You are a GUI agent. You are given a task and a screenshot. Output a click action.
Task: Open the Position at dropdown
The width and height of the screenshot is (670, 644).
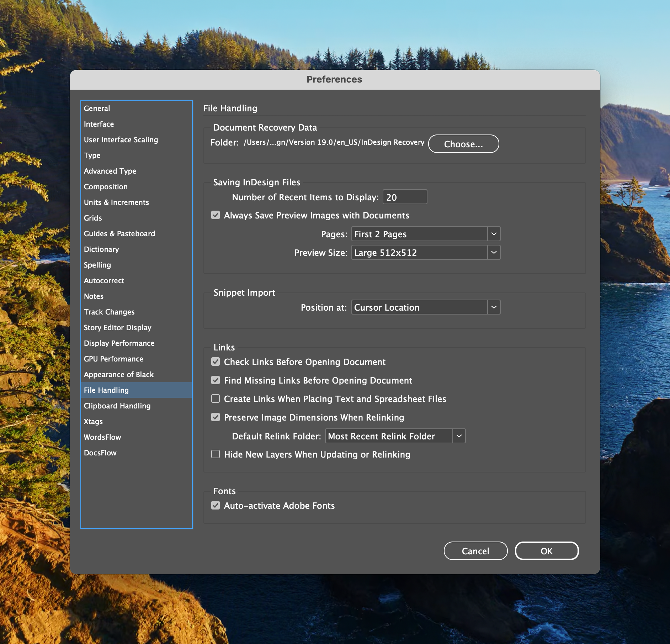point(425,307)
